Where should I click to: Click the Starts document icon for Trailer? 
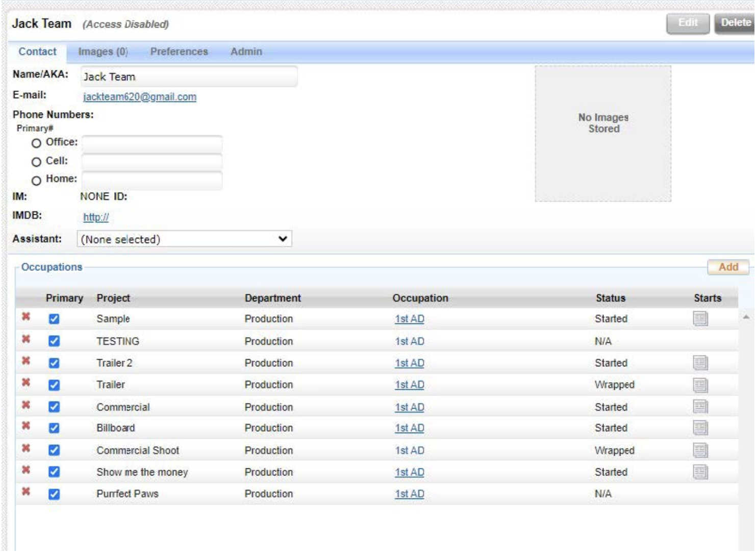click(700, 385)
